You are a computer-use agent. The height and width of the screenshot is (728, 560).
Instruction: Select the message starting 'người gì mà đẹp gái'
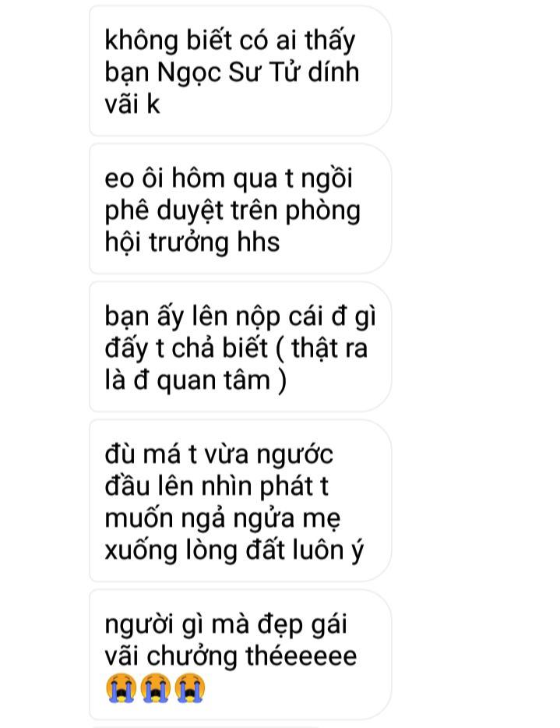(x=240, y=655)
